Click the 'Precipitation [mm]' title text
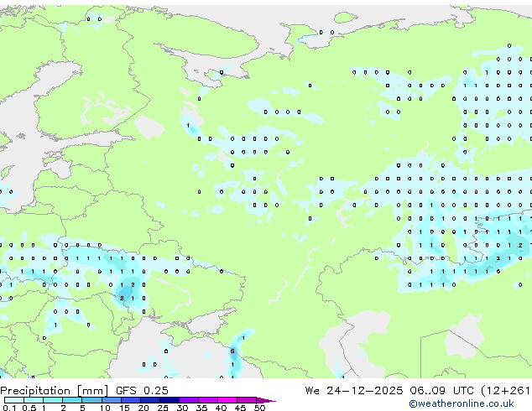The height and width of the screenshot is (411, 532). pos(55,391)
